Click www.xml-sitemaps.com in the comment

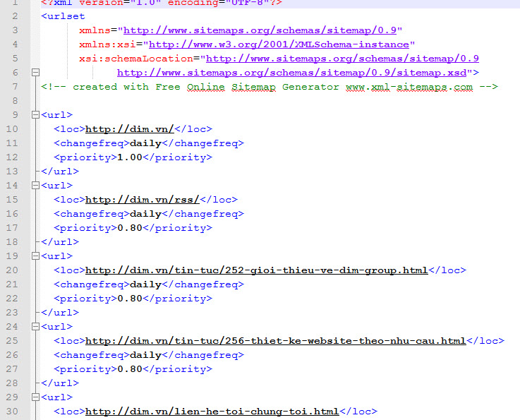tap(409, 87)
